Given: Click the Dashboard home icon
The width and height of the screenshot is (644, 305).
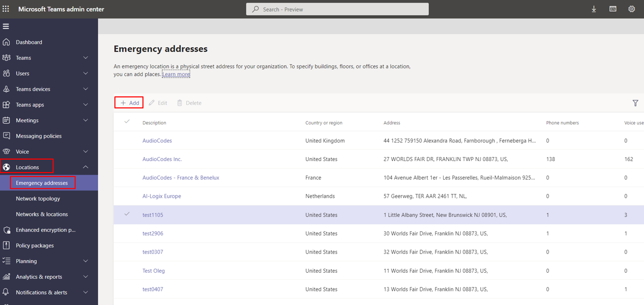Looking at the screenshot, I should tap(7, 42).
